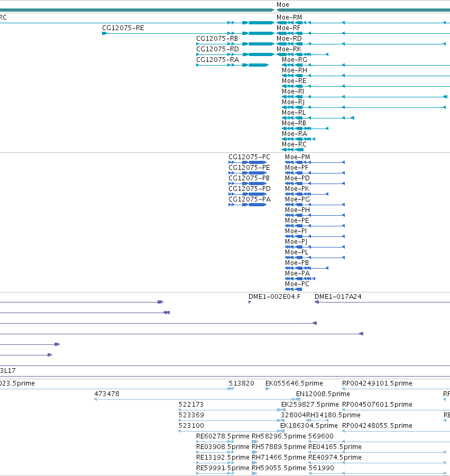450x476 pixels.
Task: Open the Moe-PD protein label
Action: (x=297, y=178)
